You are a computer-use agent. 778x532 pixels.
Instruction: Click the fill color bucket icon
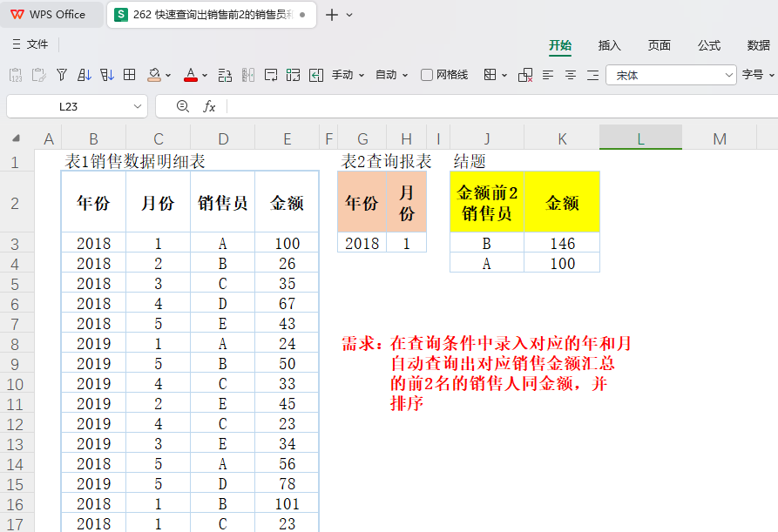point(154,75)
